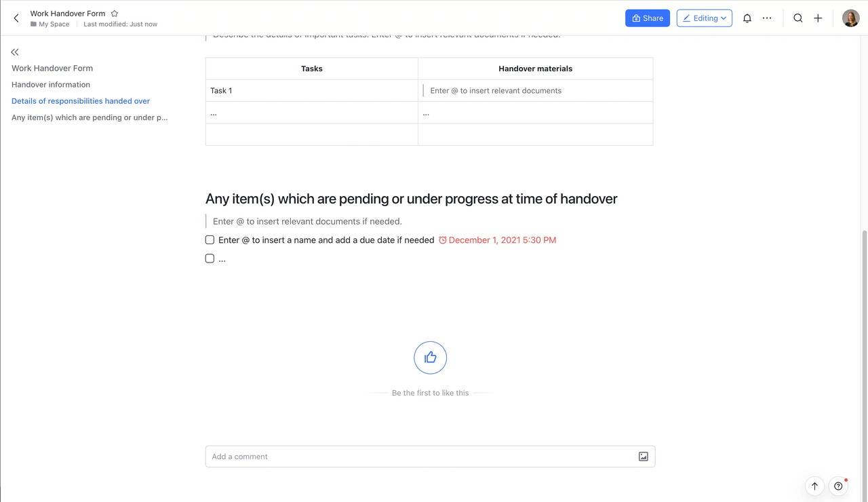Click the back arrow icon
The width and height of the screenshot is (868, 502).
coord(16,18)
